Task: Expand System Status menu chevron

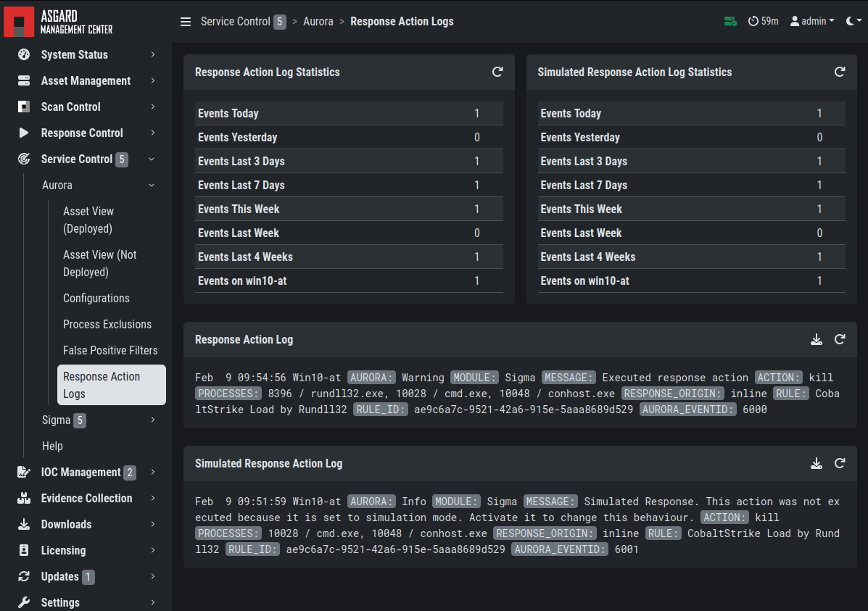Action: [x=153, y=54]
